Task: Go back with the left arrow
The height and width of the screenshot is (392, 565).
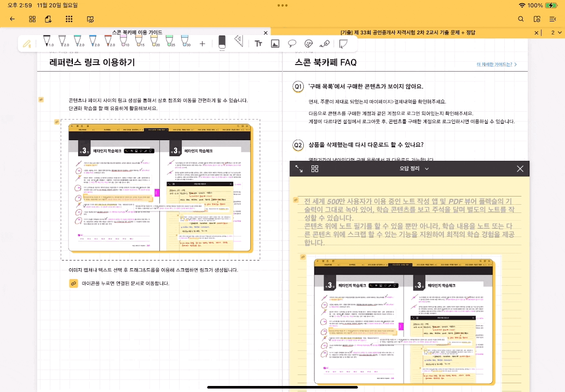Action: (x=13, y=19)
